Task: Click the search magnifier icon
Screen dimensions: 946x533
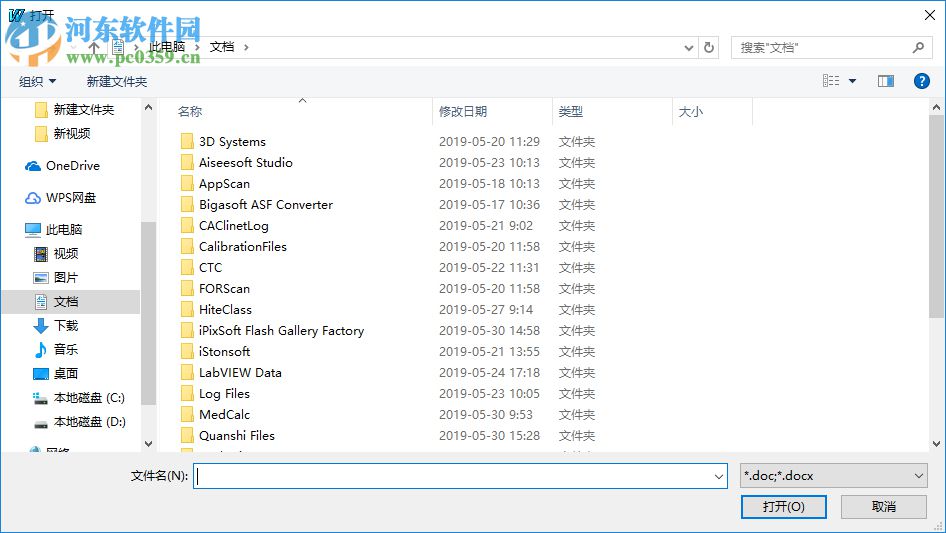Action: 918,47
